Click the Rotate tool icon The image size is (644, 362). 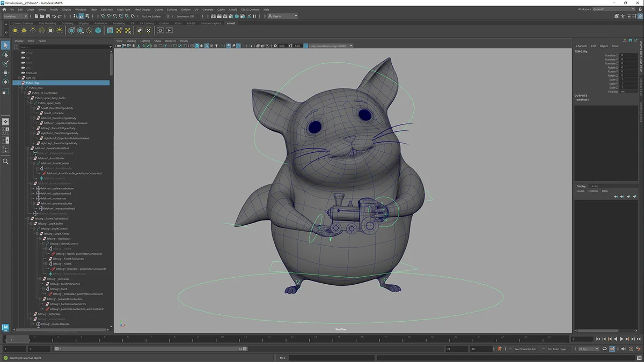(5, 82)
